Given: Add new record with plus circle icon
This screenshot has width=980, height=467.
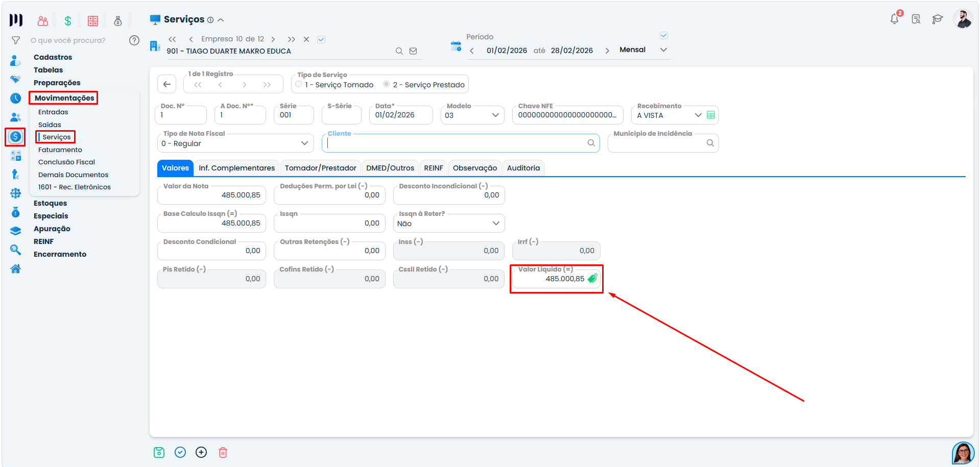Looking at the screenshot, I should [201, 452].
